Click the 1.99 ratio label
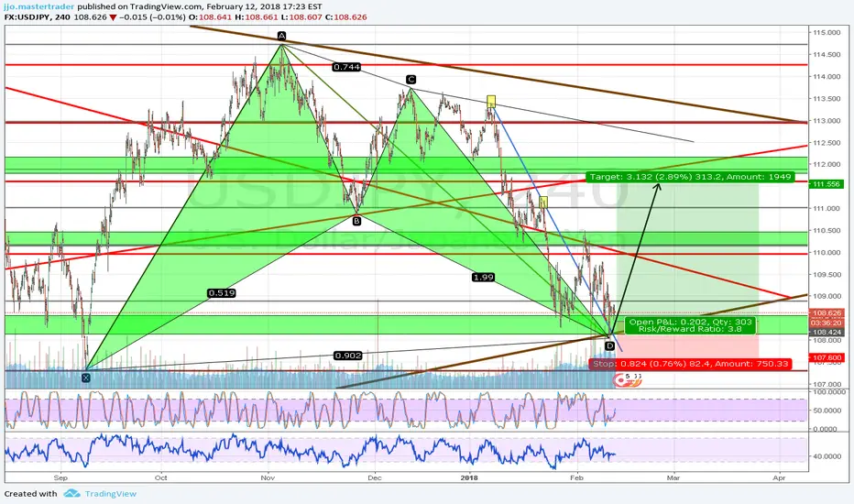 coord(483,278)
